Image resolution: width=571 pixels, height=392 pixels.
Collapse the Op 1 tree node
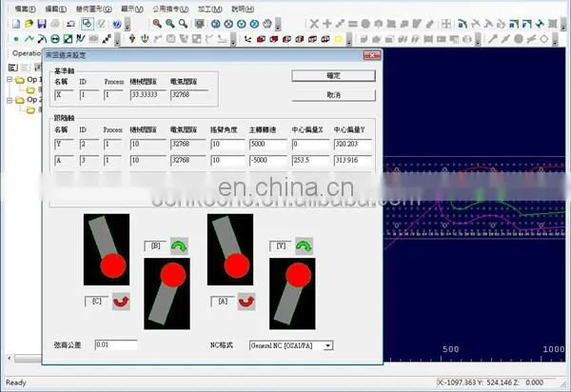[10, 79]
